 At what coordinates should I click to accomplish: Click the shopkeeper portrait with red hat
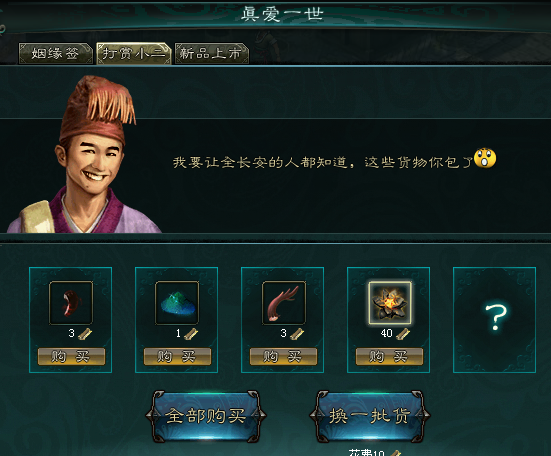click(x=83, y=155)
